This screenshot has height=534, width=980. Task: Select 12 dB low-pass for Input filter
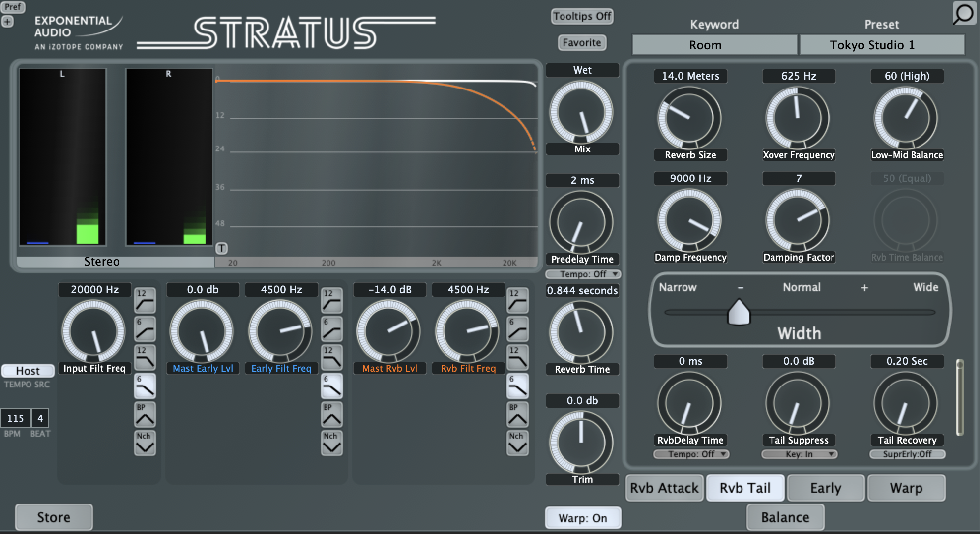click(145, 357)
